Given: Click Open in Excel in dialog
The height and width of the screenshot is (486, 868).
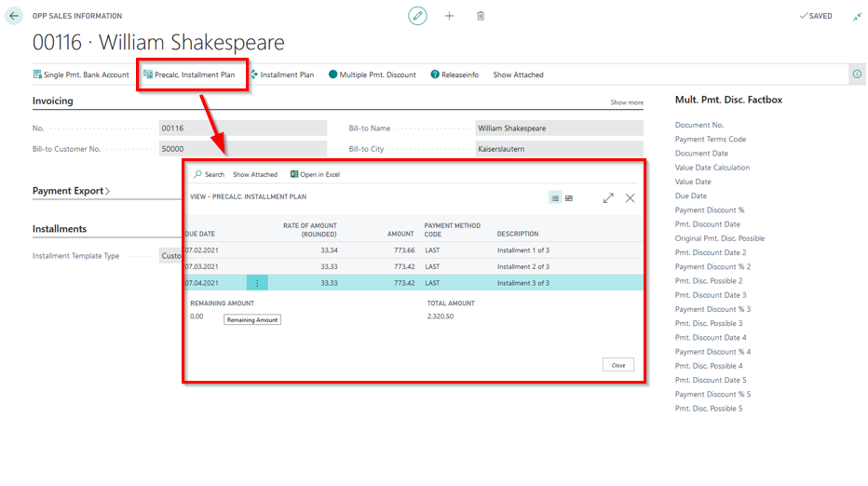Looking at the screenshot, I should (x=316, y=174).
